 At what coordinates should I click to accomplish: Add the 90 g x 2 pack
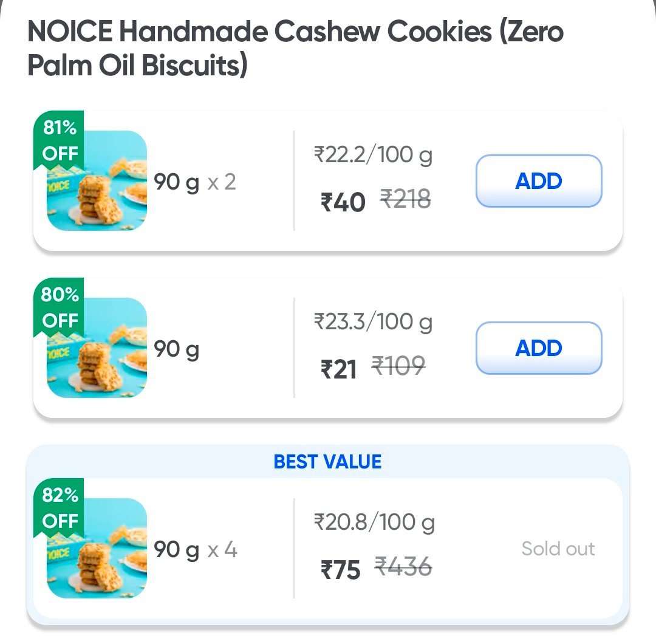[x=538, y=181]
